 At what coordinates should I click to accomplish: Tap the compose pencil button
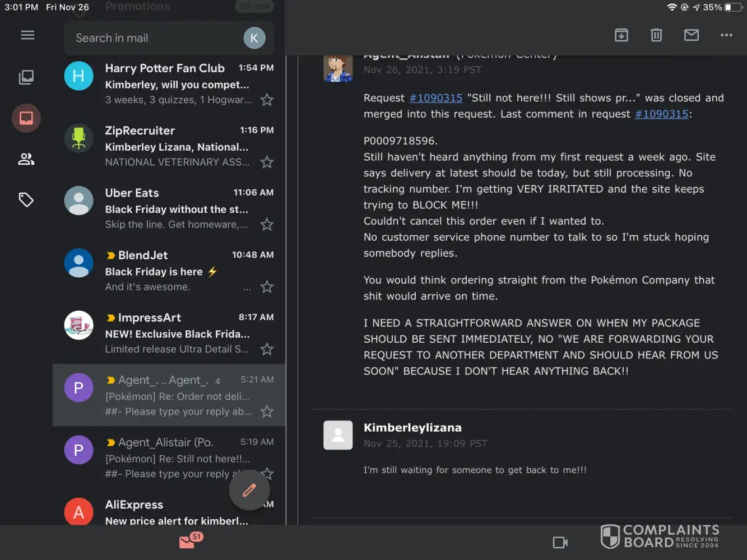tap(249, 491)
